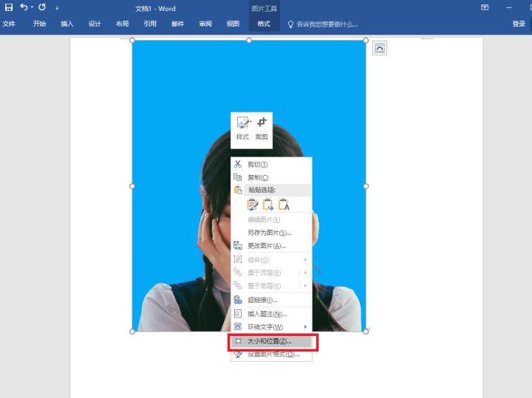Open the Layout Options button beside the image
532x398 pixels.
(380, 48)
